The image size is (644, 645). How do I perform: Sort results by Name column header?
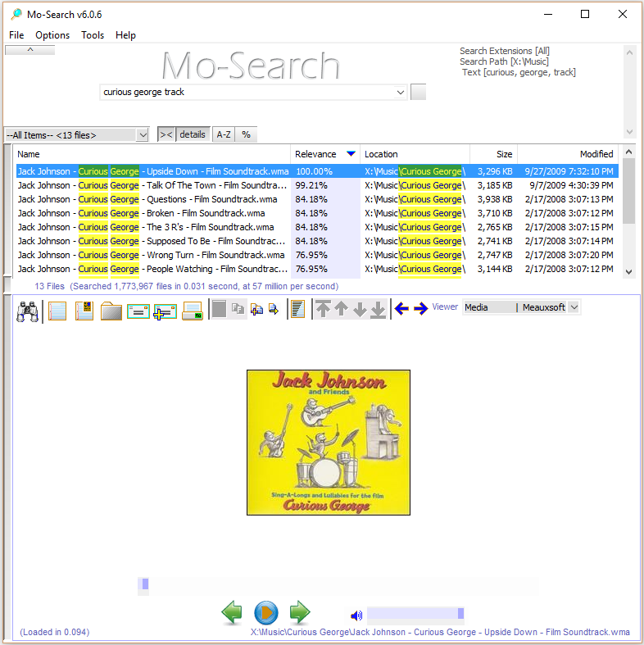152,154
